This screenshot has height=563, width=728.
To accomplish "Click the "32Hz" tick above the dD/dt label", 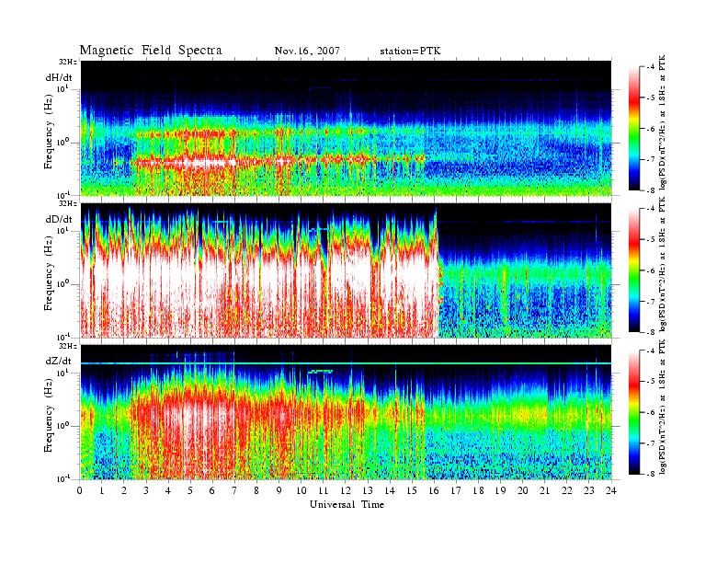I will [68, 203].
